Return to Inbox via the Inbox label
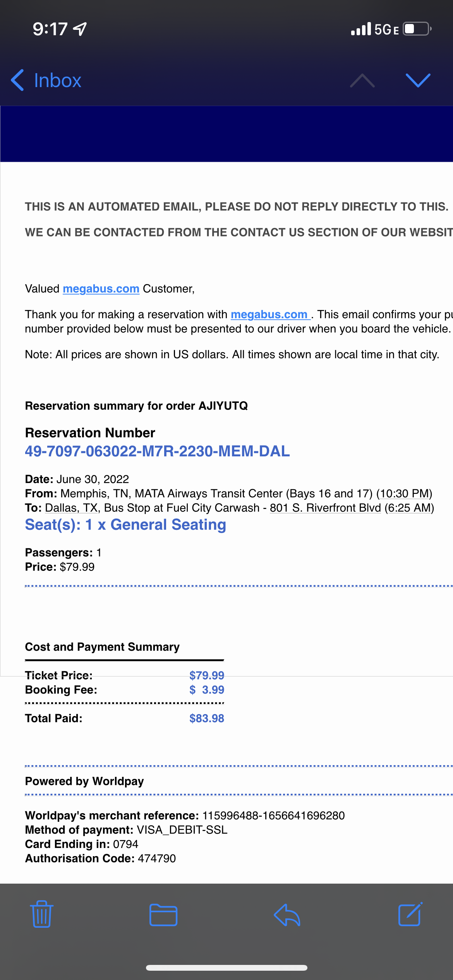The image size is (453, 980). point(57,80)
